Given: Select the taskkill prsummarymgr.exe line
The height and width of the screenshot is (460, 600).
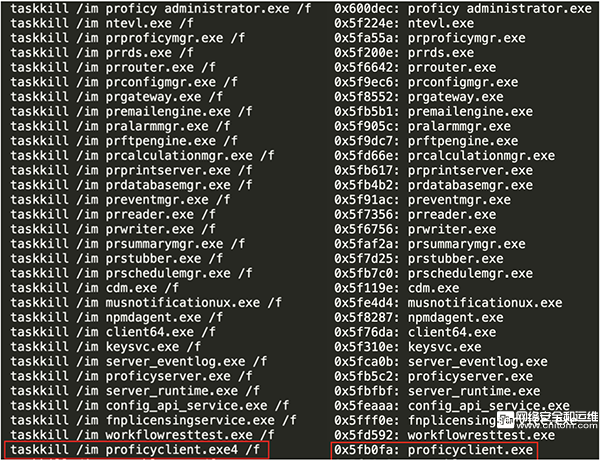Looking at the screenshot, I should [127, 244].
